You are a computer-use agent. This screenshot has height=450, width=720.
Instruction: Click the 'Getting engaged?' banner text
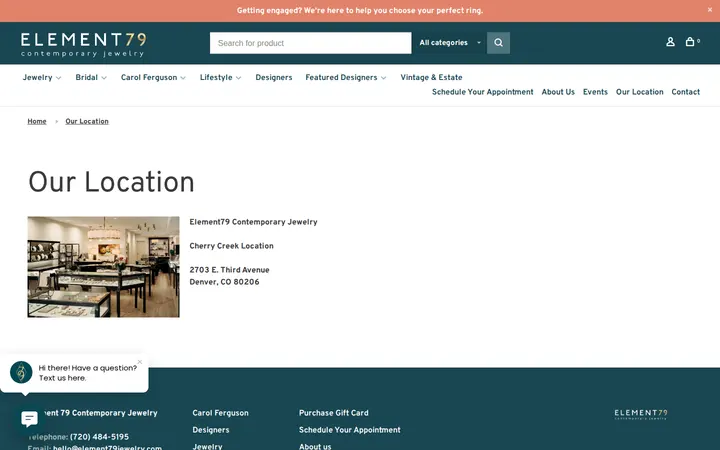[360, 11]
